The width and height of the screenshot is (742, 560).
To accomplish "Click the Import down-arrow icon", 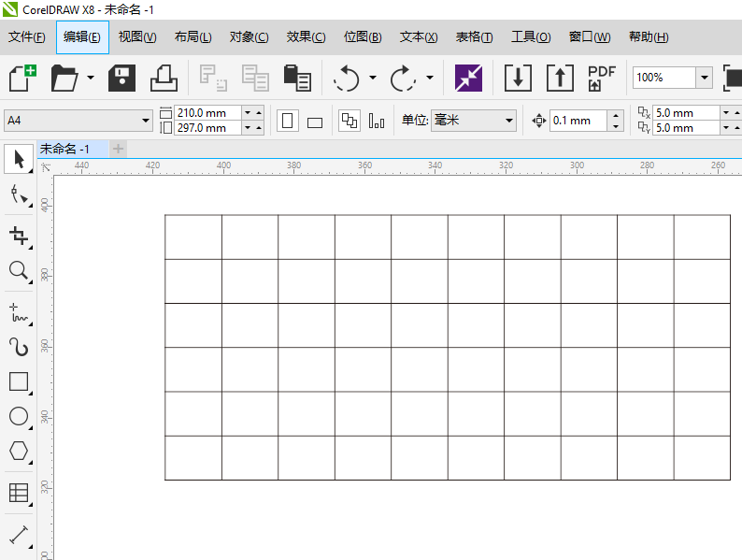I will 518,79.
